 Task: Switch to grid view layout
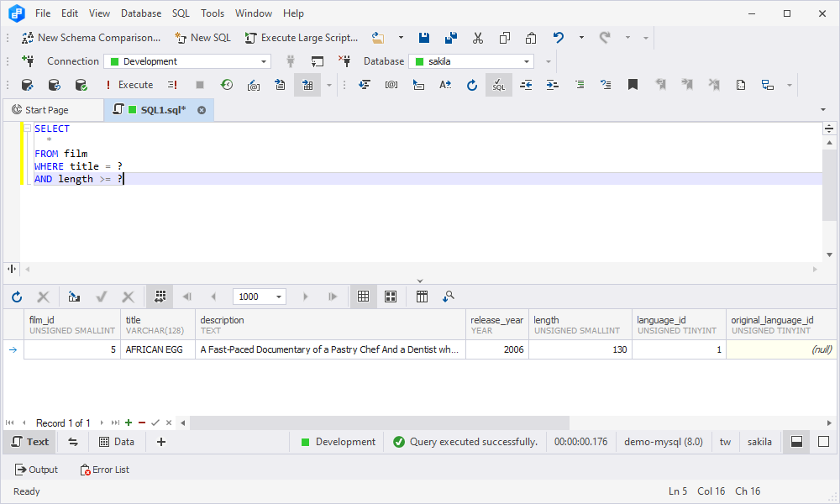point(363,297)
